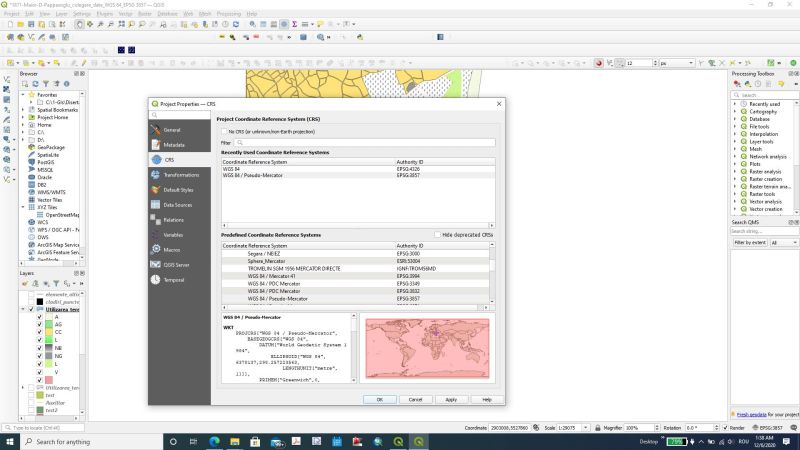This screenshot has width=800, height=450.
Task: Open File Explorer from the taskbar
Action: coord(235,441)
